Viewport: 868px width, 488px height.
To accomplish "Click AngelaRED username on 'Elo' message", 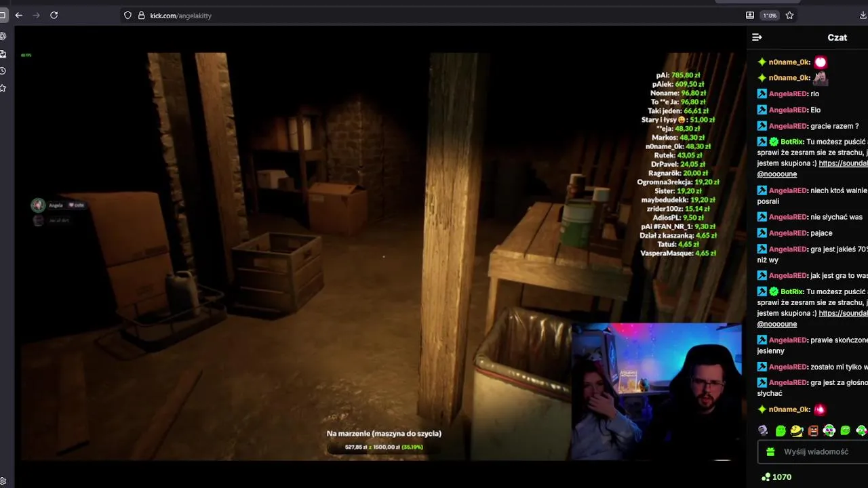I will coord(788,110).
